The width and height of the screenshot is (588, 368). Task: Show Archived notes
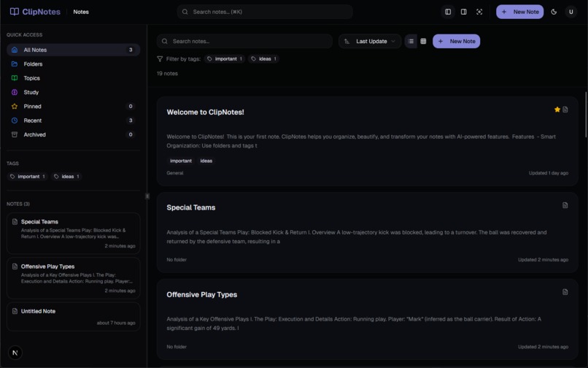click(x=73, y=134)
